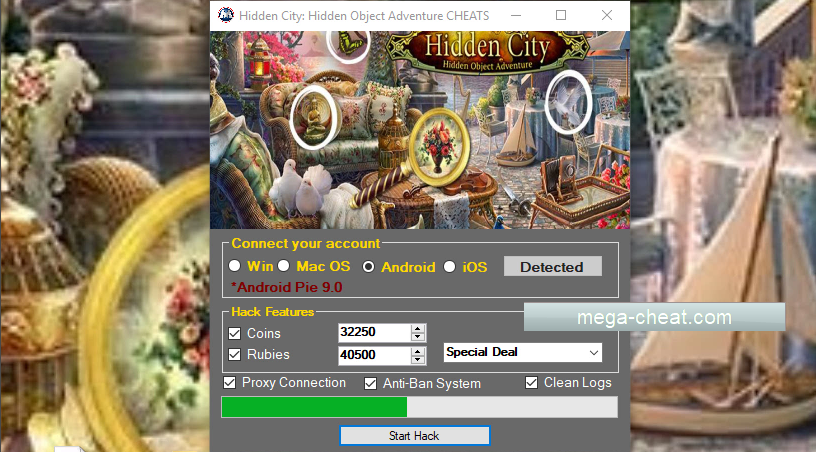Select the Mac OS radio button
This screenshot has width=816, height=452.
pos(284,266)
